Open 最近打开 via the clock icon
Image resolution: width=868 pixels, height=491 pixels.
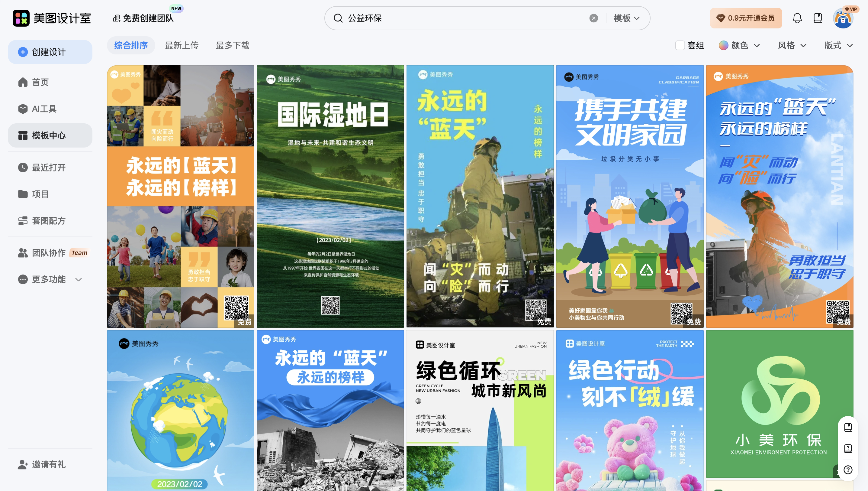23,167
